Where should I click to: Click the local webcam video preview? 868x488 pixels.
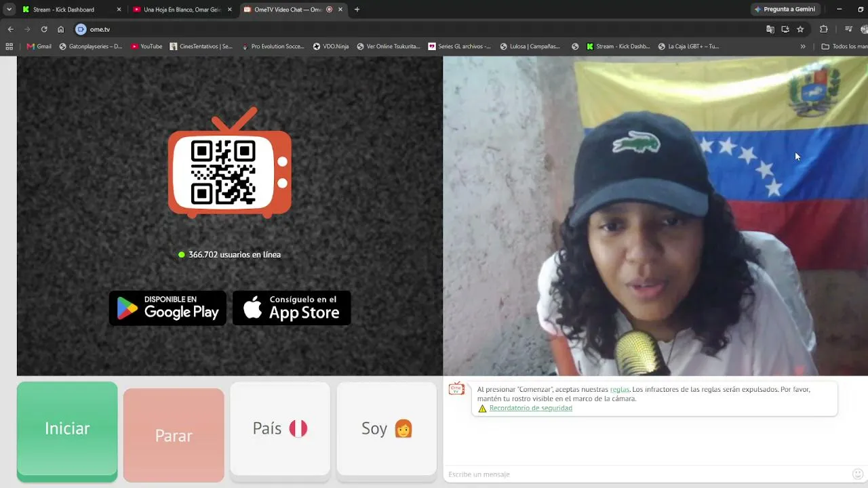(x=655, y=216)
